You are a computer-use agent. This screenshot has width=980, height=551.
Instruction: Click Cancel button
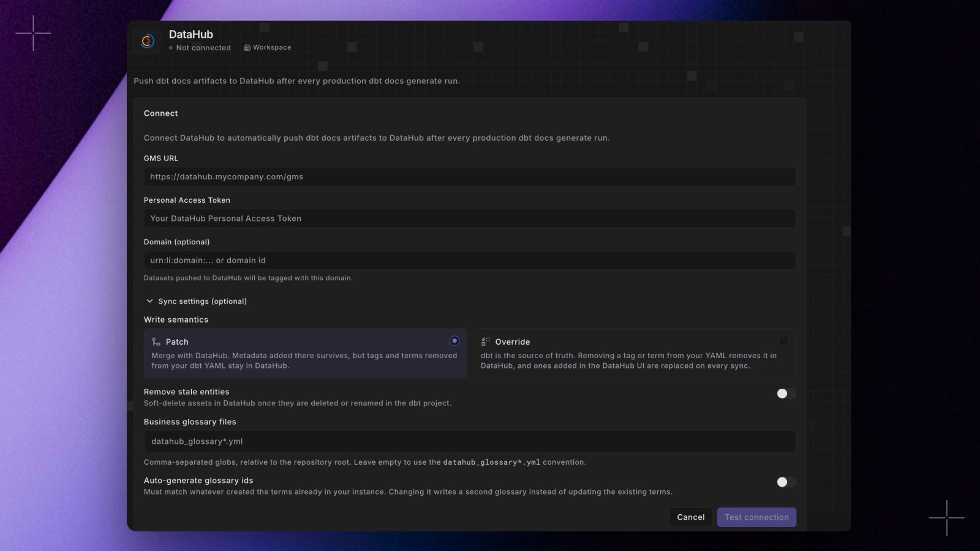(x=691, y=517)
